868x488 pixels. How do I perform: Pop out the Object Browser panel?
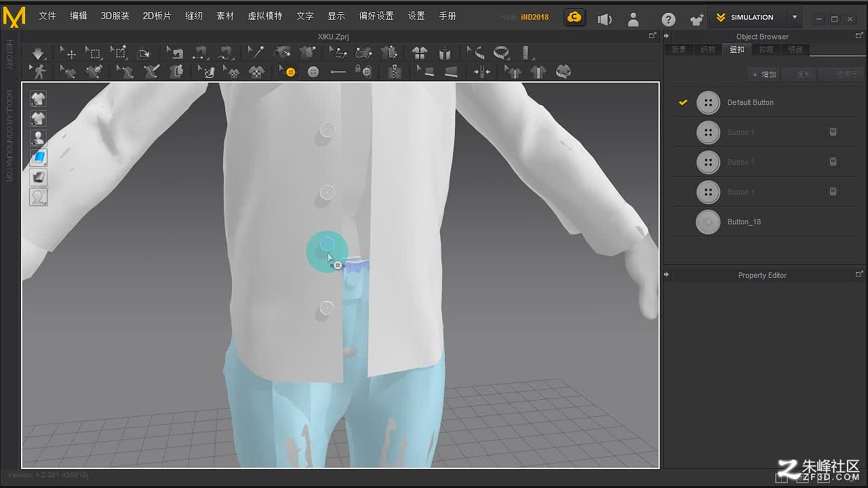pyautogui.click(x=859, y=36)
